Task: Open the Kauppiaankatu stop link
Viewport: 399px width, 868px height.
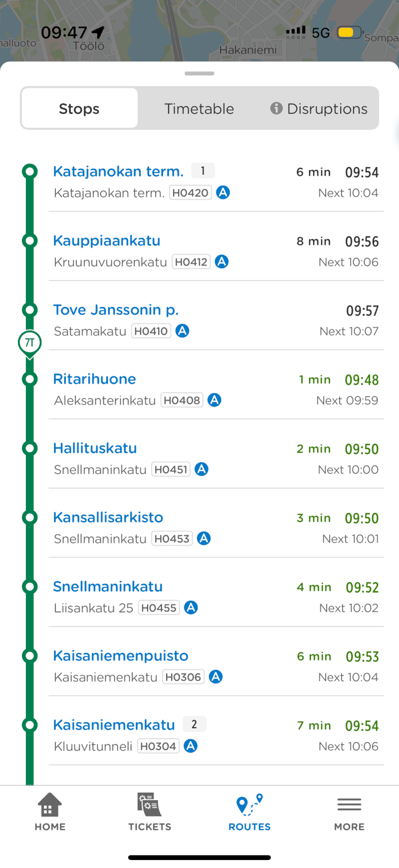Action: pos(107,241)
